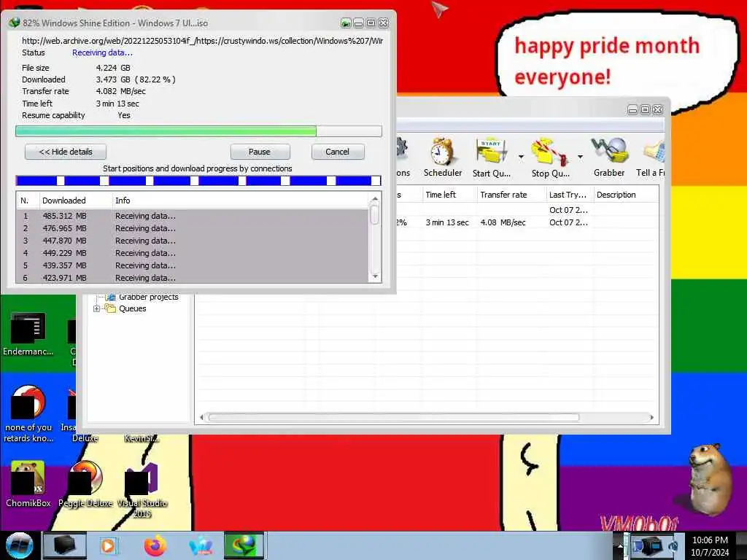Select connection row with 476.965 MB
The width and height of the screenshot is (747, 560).
(193, 228)
